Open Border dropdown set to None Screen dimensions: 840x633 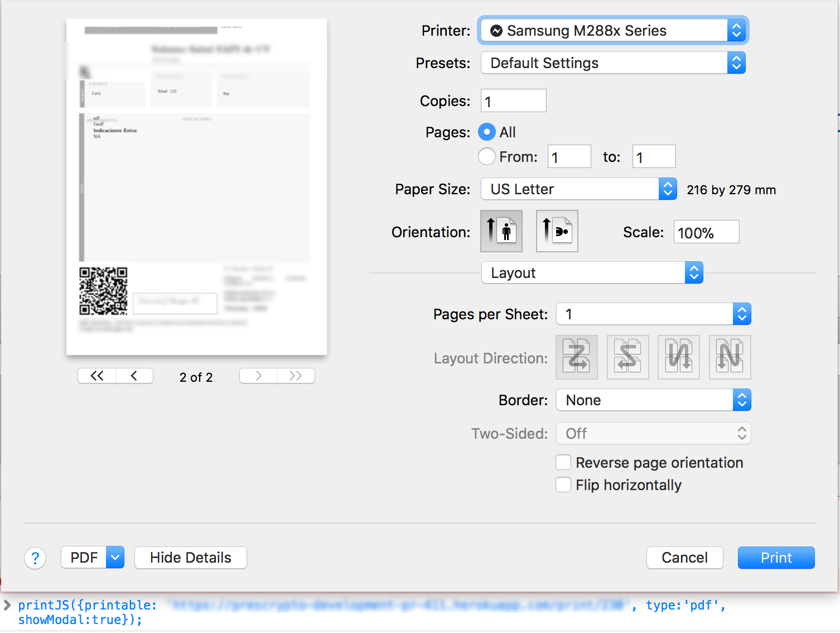(654, 400)
